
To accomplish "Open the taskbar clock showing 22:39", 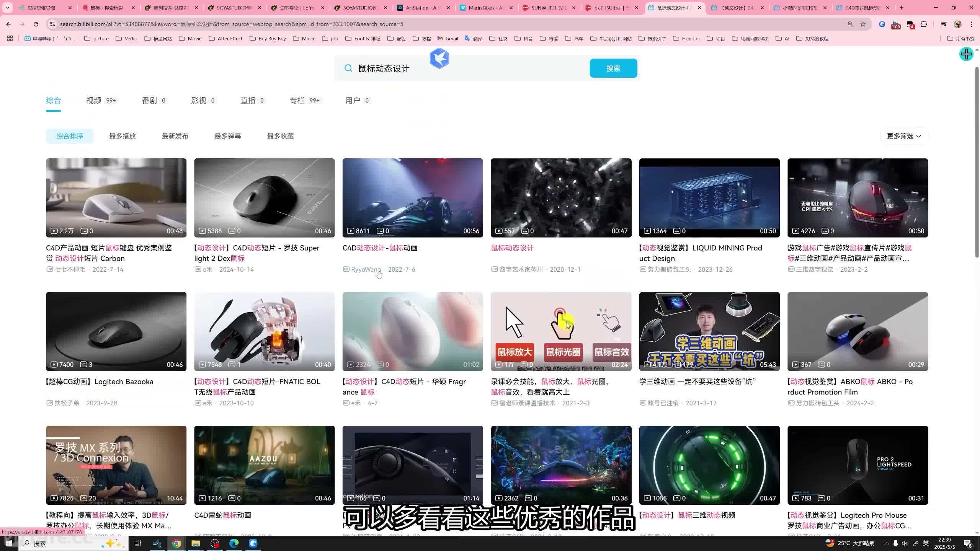I will [x=945, y=543].
